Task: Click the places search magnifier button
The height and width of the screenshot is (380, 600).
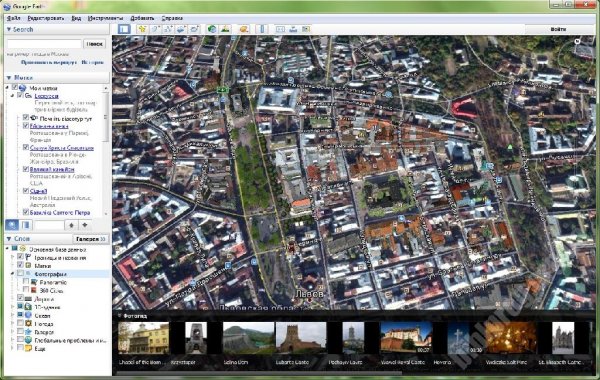Action: [x=12, y=225]
